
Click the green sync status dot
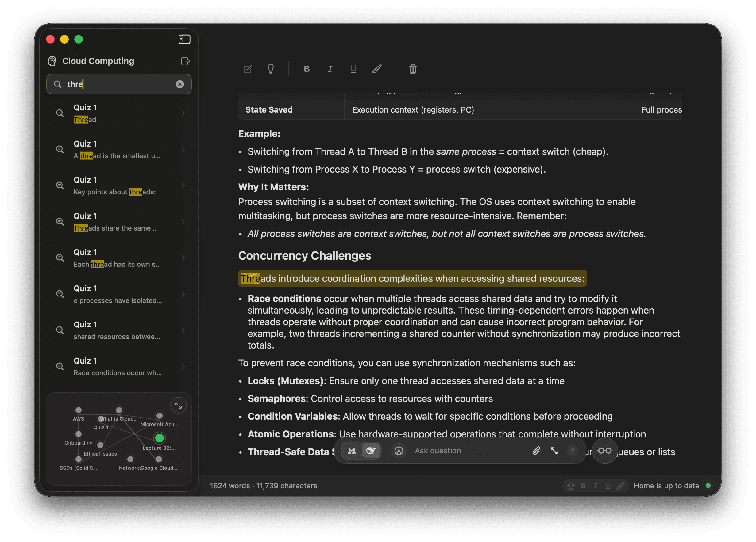708,486
